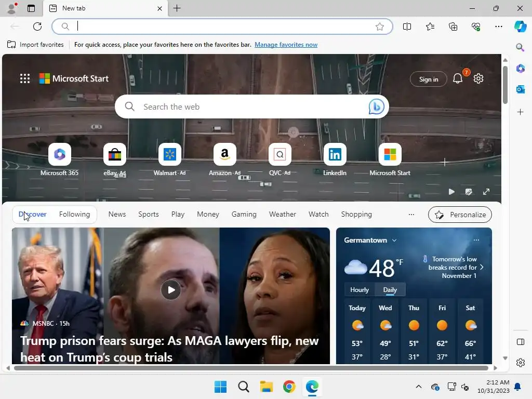
Task: Open Collections icon
Action: pyautogui.click(x=453, y=26)
